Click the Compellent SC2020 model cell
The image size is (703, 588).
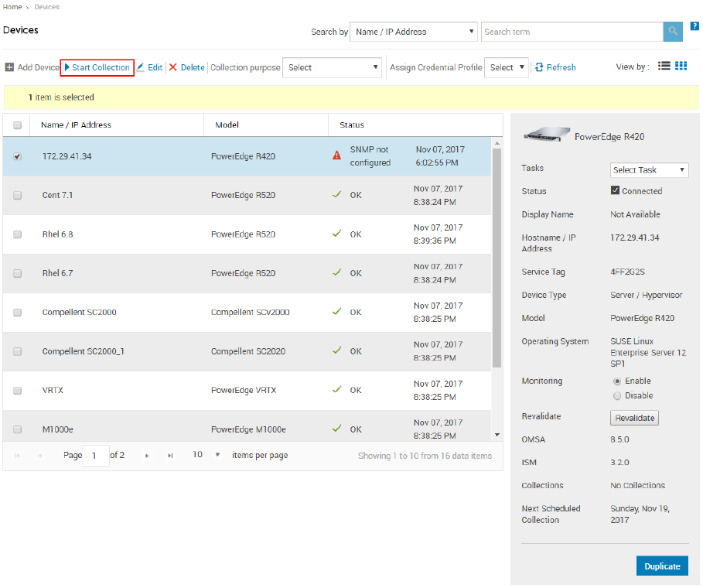tap(248, 351)
